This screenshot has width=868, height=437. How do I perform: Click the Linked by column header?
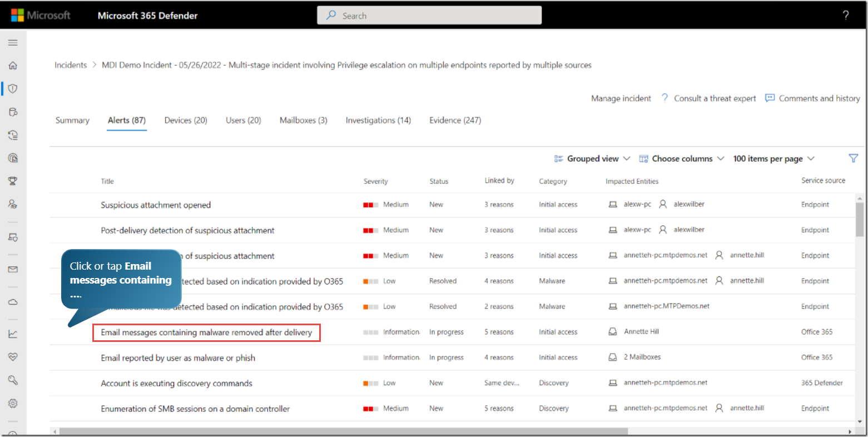click(499, 181)
